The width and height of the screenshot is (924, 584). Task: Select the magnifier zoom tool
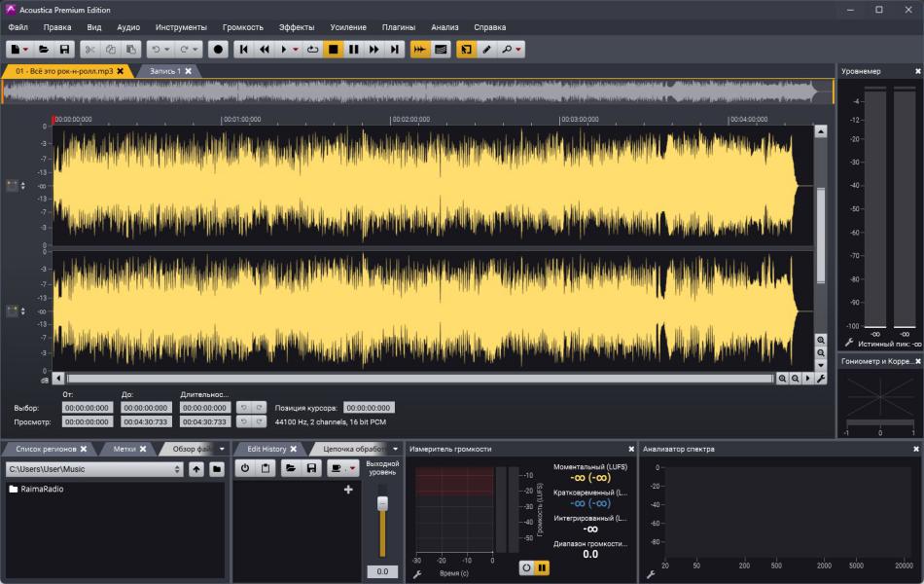507,50
